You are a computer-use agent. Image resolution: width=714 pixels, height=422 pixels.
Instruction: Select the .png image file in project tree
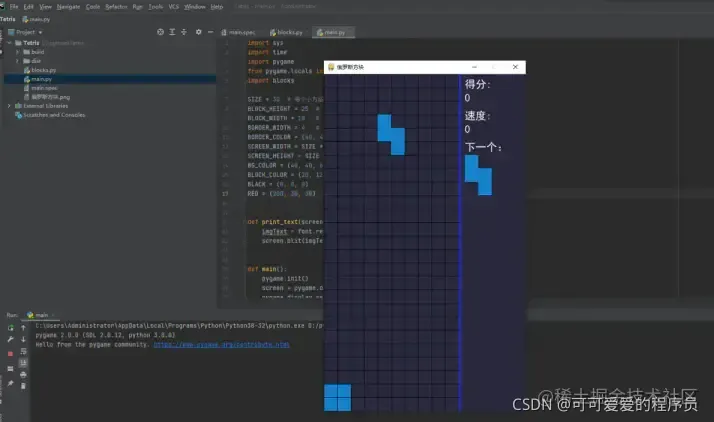point(50,97)
